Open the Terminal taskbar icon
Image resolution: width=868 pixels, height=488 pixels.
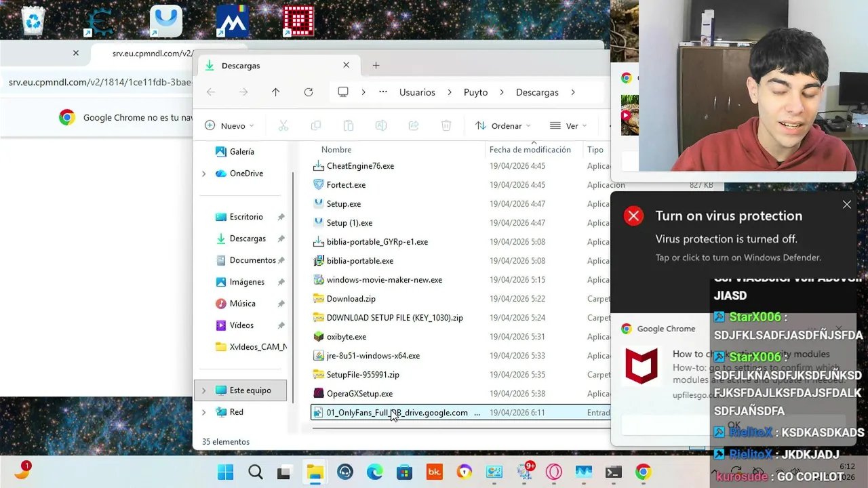(x=614, y=472)
